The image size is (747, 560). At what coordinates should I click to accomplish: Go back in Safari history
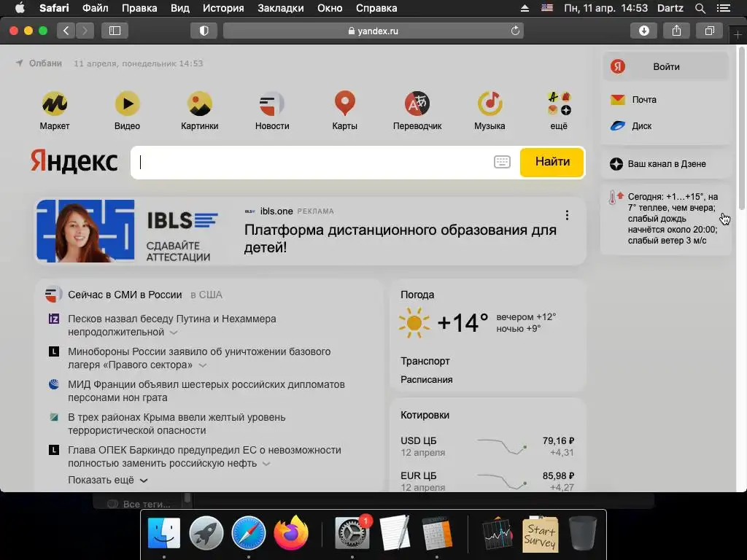click(x=66, y=31)
